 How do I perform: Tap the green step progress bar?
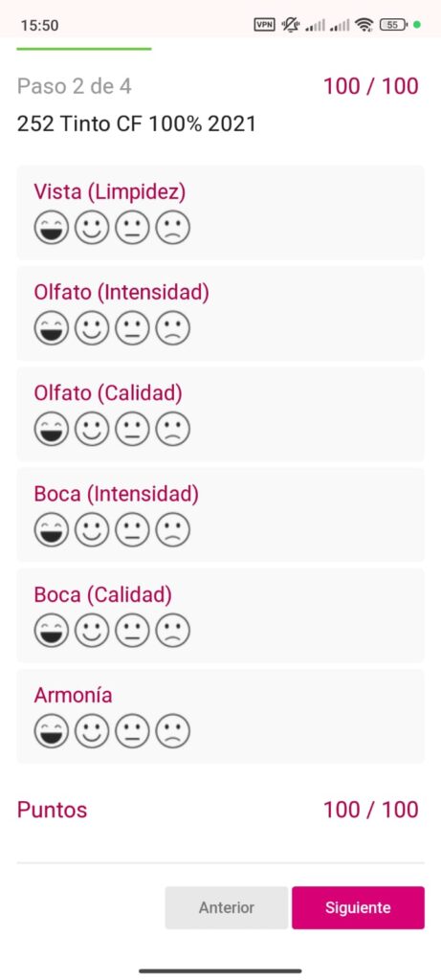[x=83, y=48]
